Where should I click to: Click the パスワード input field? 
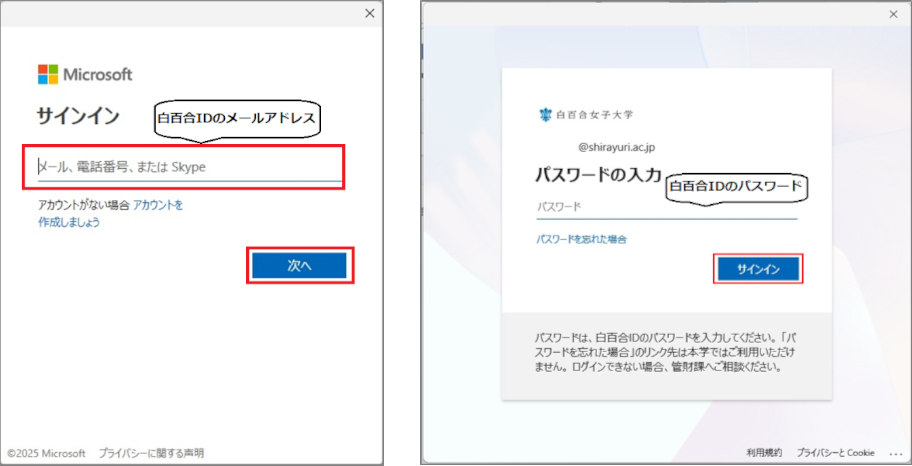pos(666,207)
